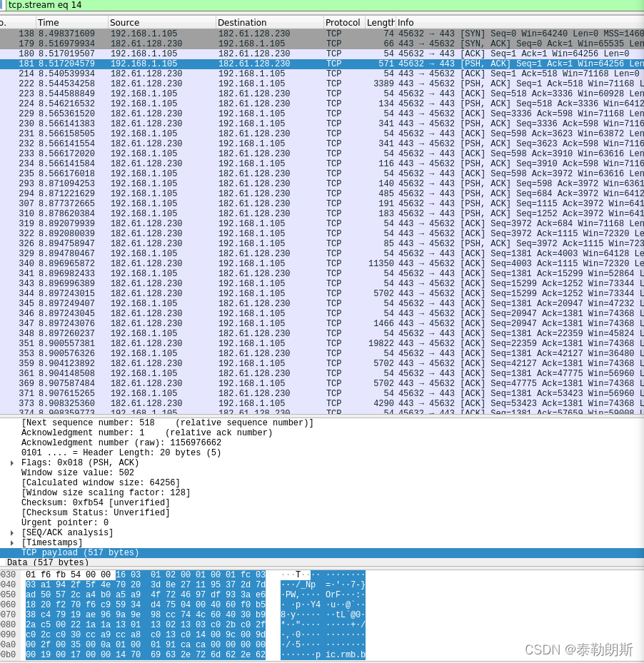Sort by the Source column header
This screenshot has width=644, height=663.
161,22
